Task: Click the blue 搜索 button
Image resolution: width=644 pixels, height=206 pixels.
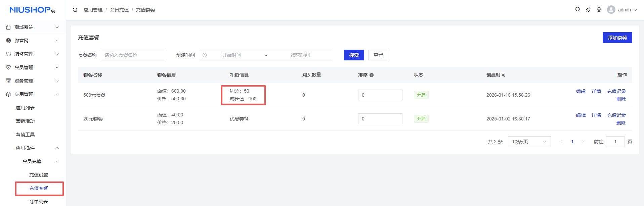Action: pos(354,55)
